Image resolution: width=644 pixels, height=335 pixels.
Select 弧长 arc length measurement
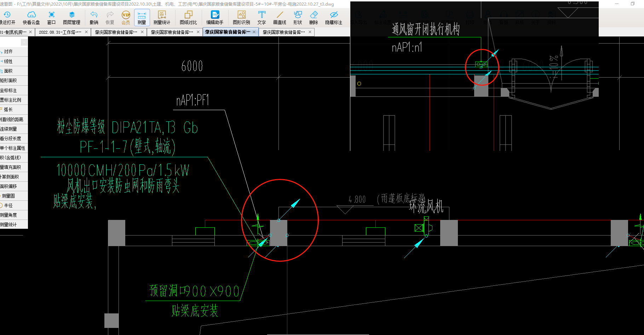click(x=14, y=109)
